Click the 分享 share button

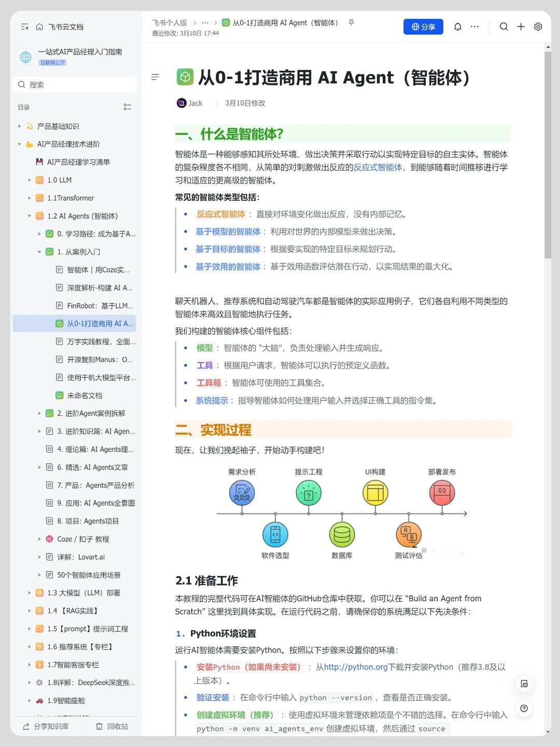click(x=423, y=26)
